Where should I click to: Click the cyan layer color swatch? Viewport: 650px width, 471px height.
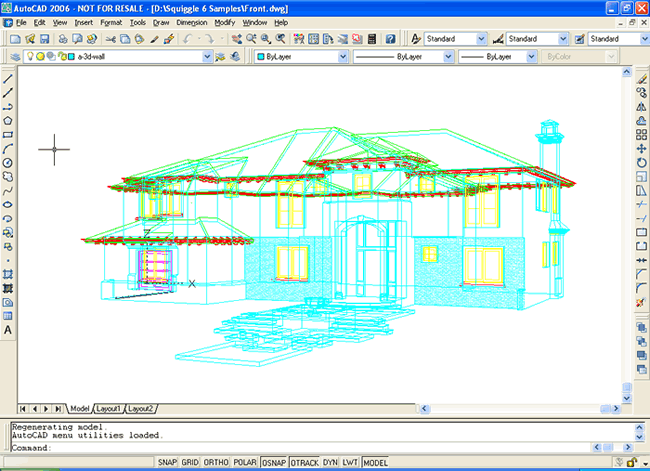point(71,57)
